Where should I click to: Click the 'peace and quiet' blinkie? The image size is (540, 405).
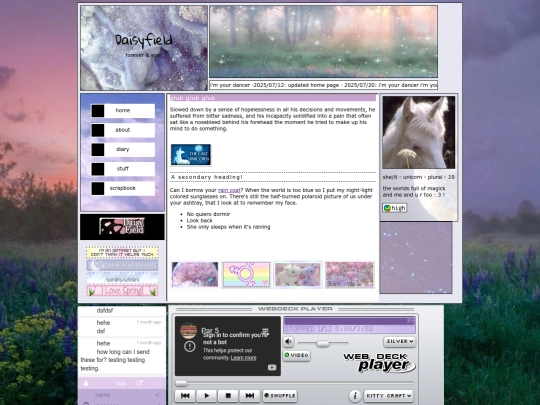[x=122, y=265]
